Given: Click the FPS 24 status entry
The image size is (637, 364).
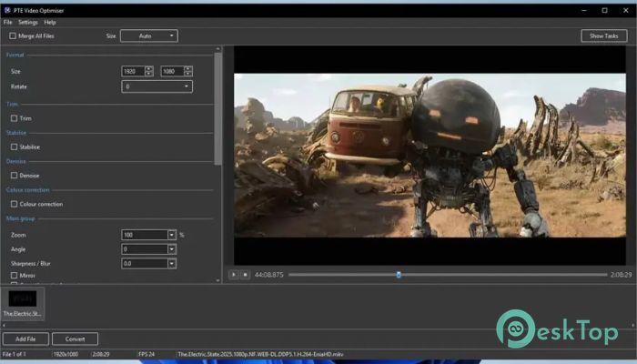Looking at the screenshot, I should pyautogui.click(x=147, y=354).
